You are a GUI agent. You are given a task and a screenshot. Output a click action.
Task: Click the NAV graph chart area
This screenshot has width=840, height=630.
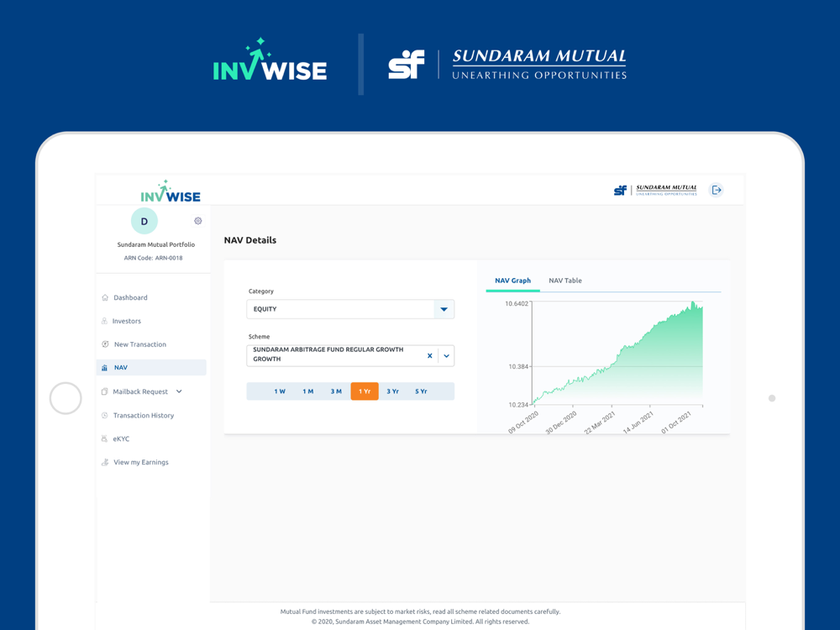coord(617,354)
